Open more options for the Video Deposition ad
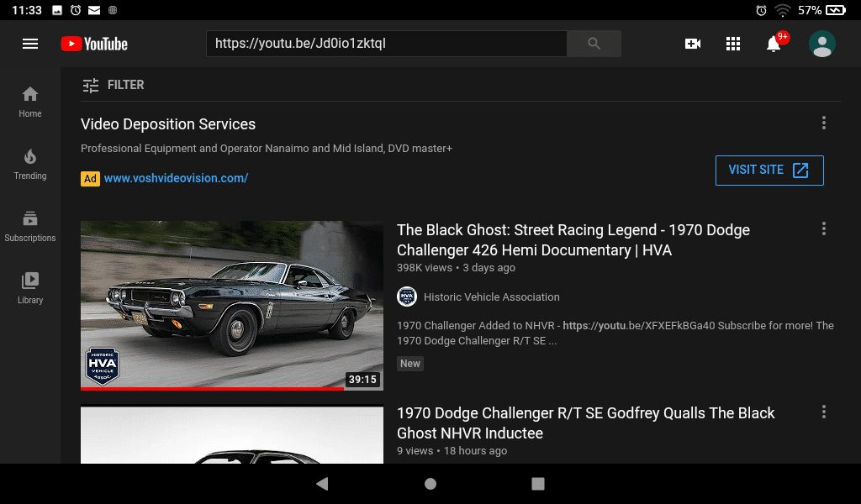This screenshot has width=861, height=504. click(824, 123)
